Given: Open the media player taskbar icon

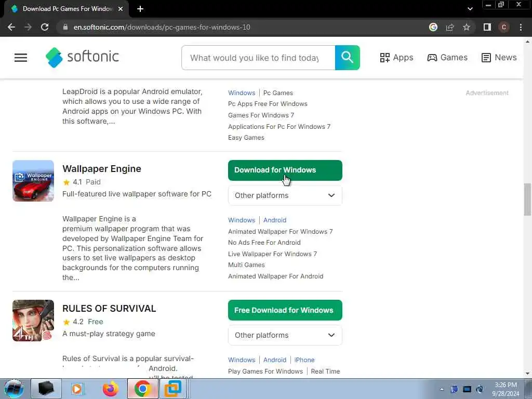Looking at the screenshot, I should pos(77,389).
